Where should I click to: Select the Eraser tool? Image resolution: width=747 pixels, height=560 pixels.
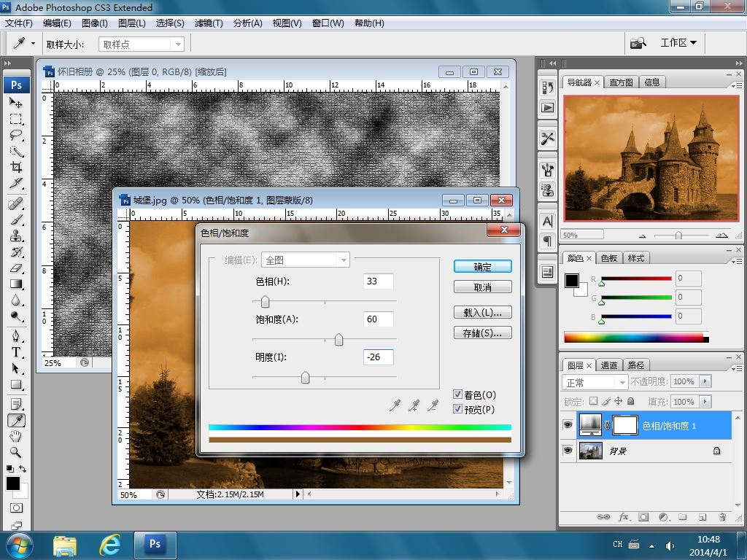coord(16,268)
